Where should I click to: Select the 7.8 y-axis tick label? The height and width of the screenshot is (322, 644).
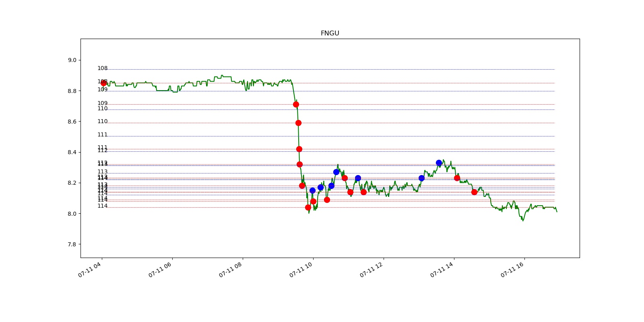72,244
